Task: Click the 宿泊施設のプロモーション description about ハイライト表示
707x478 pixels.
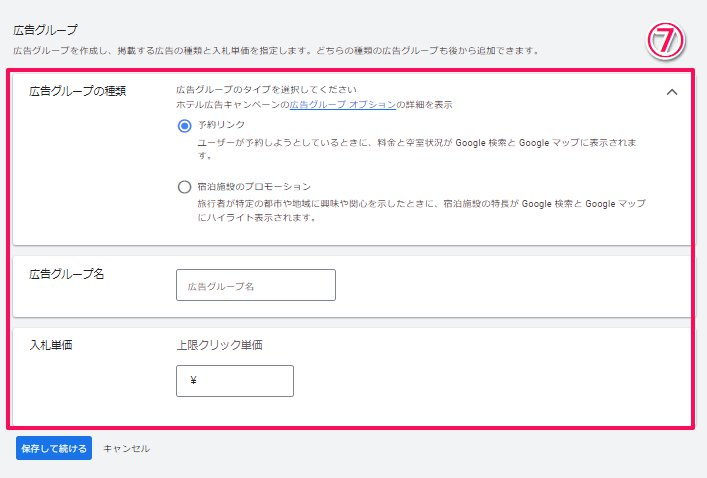Action: click(420, 210)
